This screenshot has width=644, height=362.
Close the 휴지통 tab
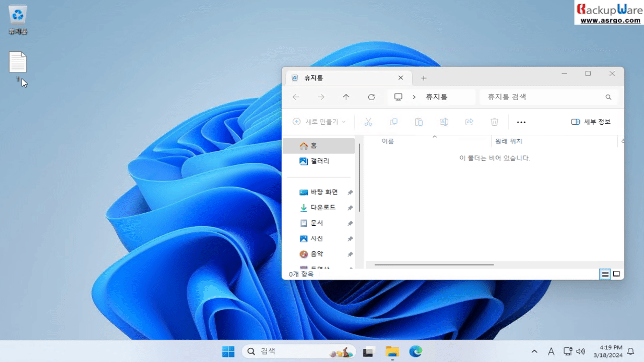click(x=400, y=78)
